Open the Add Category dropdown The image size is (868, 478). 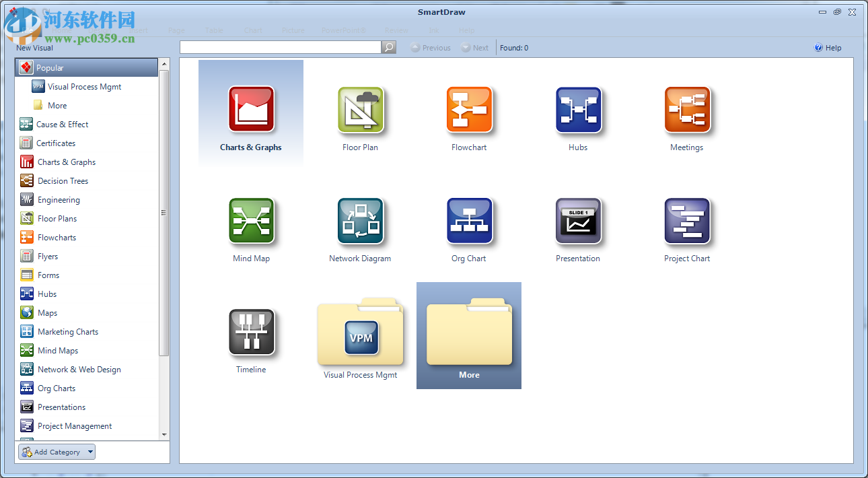coord(57,452)
